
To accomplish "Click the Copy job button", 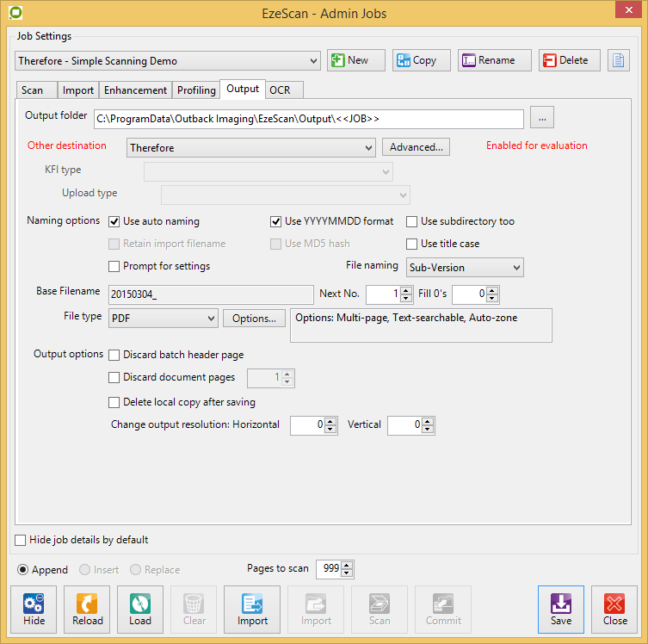I will pyautogui.click(x=422, y=60).
